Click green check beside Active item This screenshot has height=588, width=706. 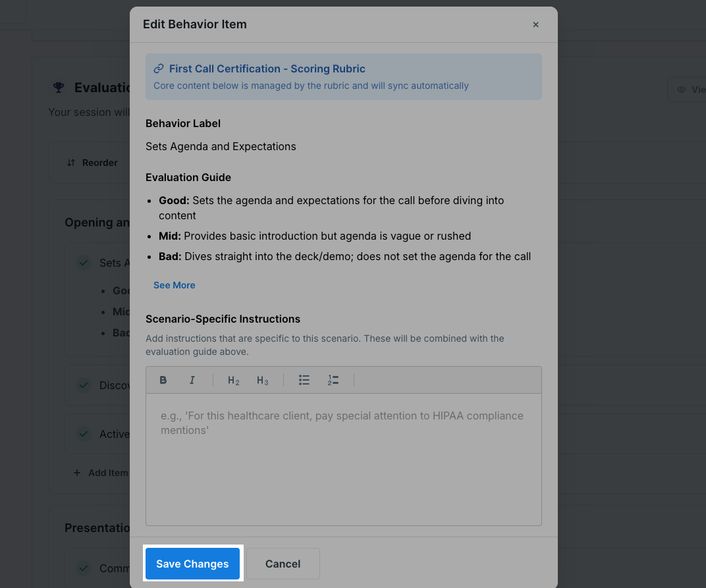pos(83,434)
